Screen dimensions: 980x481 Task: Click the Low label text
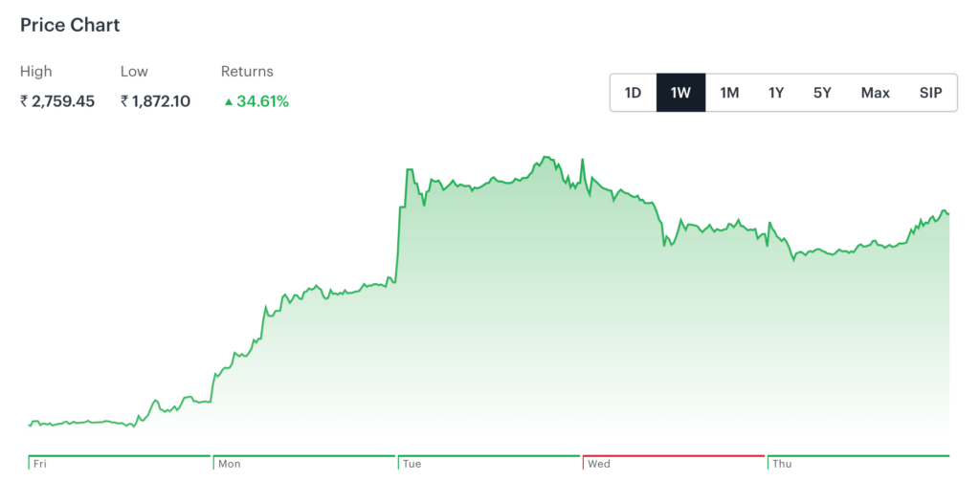click(x=135, y=72)
